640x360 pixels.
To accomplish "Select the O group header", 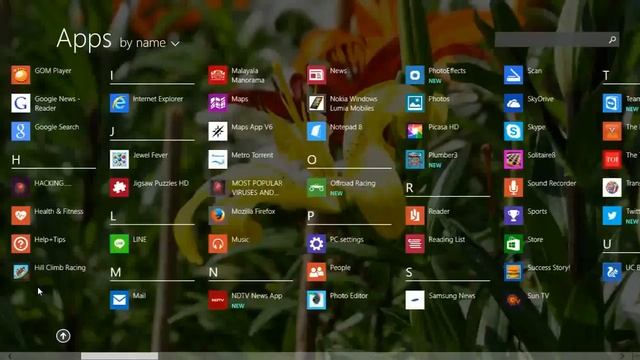I will (312, 160).
